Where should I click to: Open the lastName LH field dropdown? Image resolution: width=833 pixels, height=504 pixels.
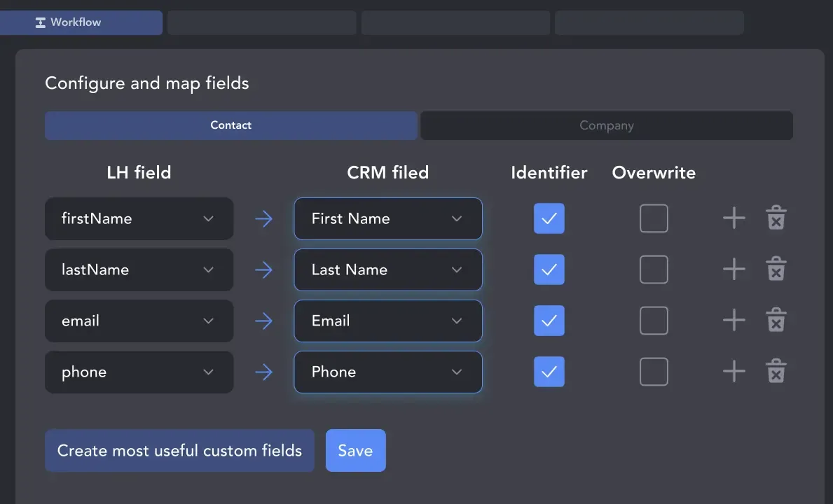coord(139,269)
